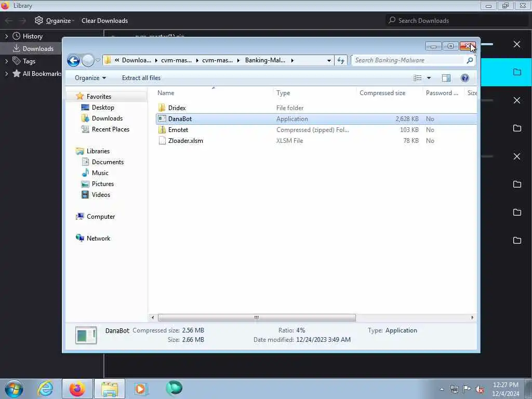Click the network tray icon
Screen dimensions: 532x399
[454, 389]
